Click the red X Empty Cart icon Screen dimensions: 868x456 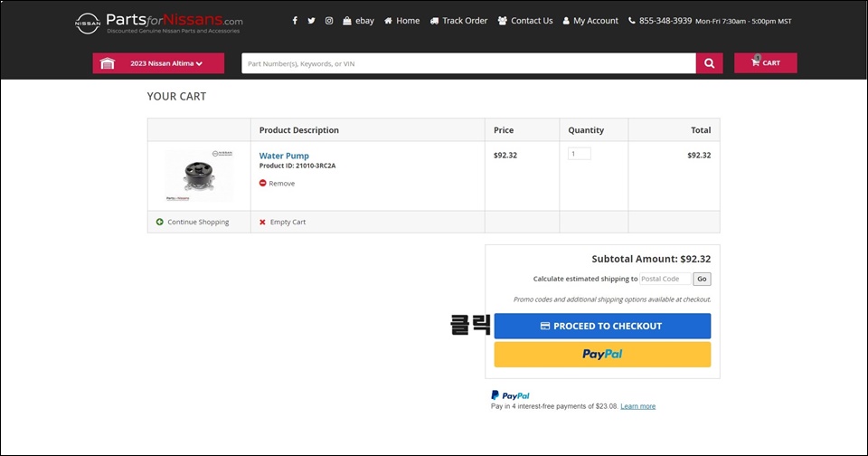pos(262,222)
